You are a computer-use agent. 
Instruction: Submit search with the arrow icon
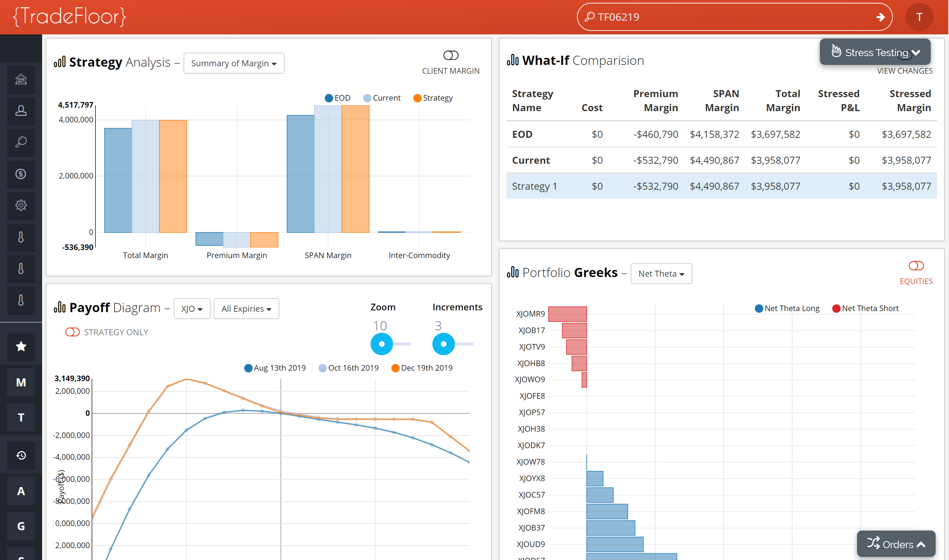pos(880,17)
